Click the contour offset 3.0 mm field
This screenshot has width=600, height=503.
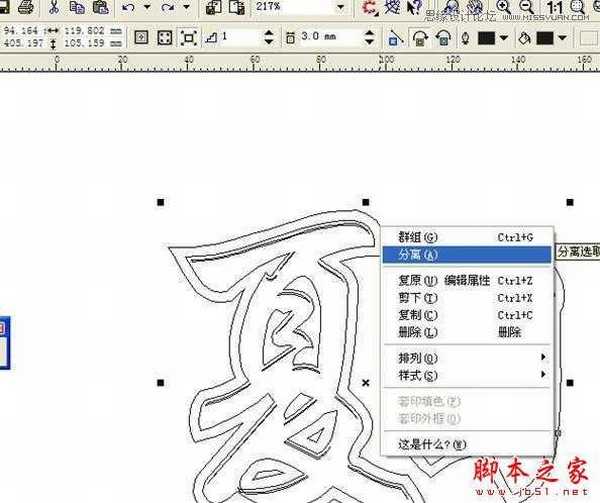coord(322,38)
